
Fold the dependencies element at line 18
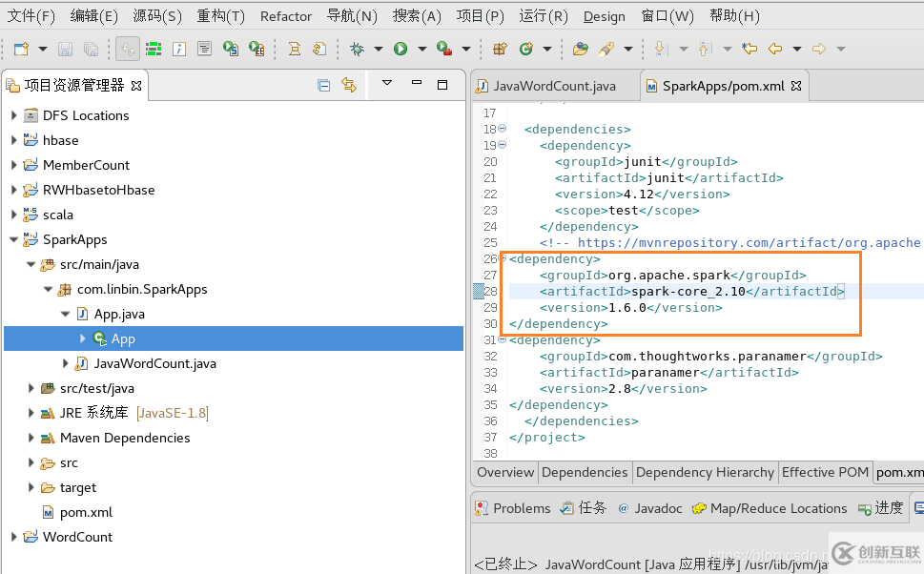(x=503, y=129)
